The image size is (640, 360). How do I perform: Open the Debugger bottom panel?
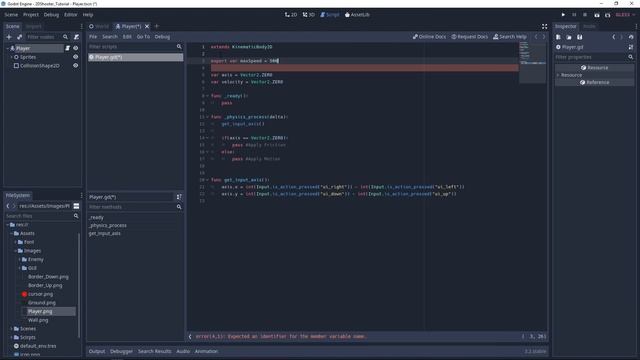click(x=121, y=351)
